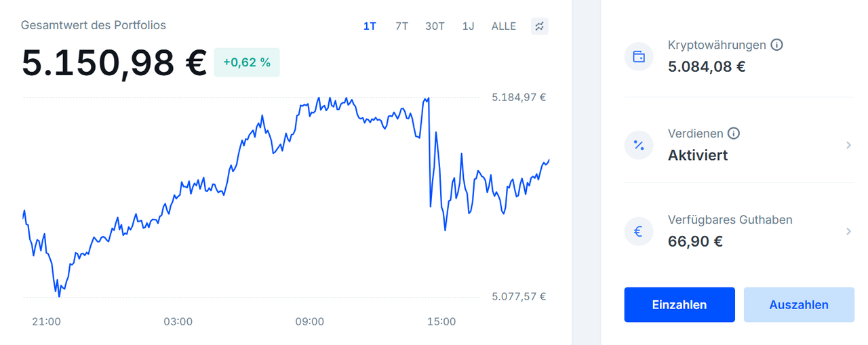The width and height of the screenshot is (868, 345).
Task: Click the Verdienen info icon
Action: click(734, 134)
